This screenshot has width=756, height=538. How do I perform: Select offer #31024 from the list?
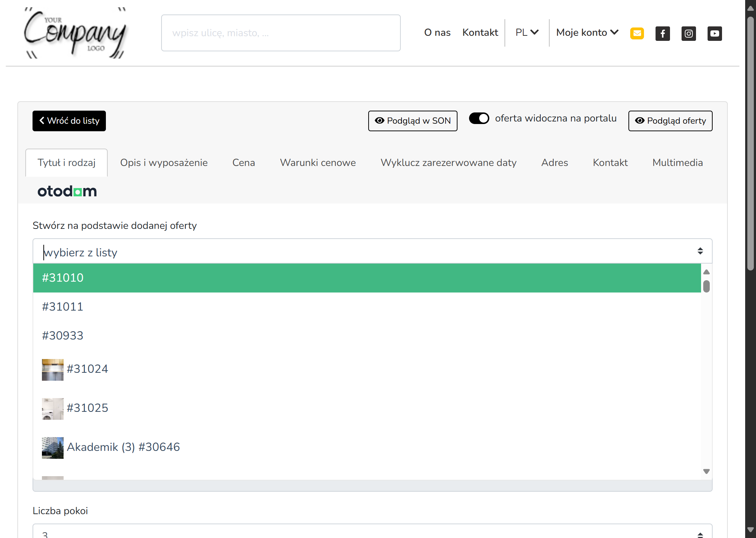click(367, 370)
